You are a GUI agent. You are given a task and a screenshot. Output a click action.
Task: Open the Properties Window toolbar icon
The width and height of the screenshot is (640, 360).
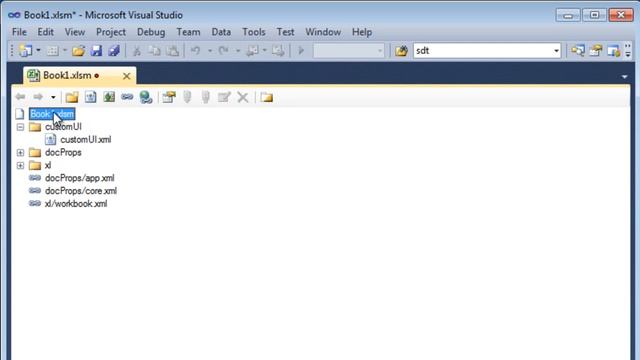pyautogui.click(x=596, y=51)
